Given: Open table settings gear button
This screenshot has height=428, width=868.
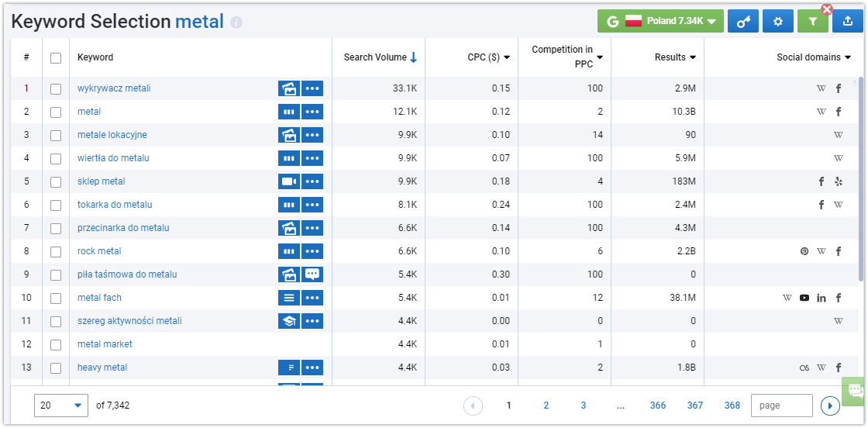Looking at the screenshot, I should click(x=778, y=22).
